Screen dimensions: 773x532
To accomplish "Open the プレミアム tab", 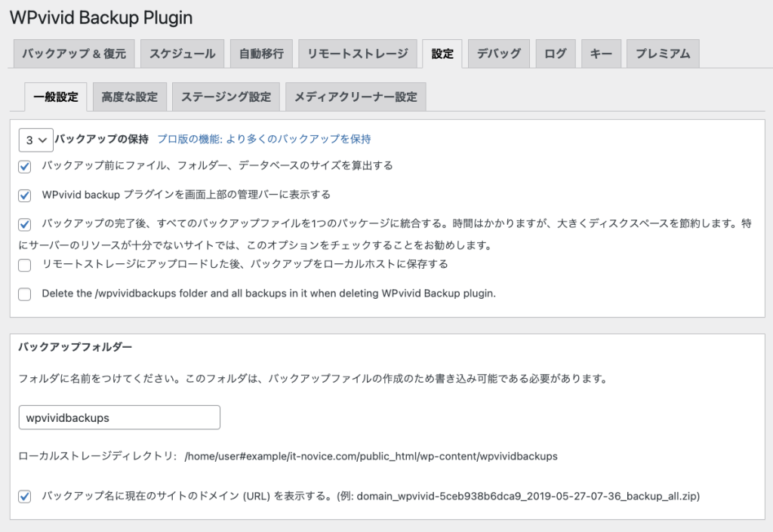I will click(662, 54).
